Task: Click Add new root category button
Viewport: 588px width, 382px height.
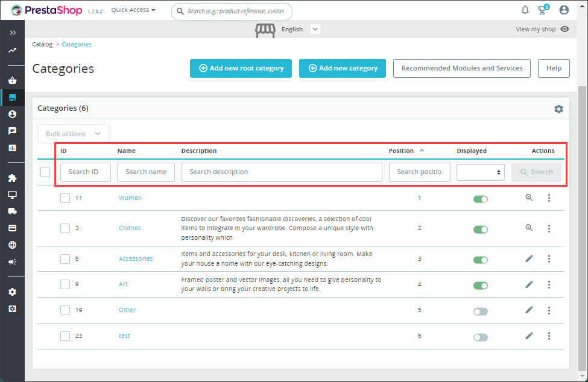Action: click(x=241, y=68)
